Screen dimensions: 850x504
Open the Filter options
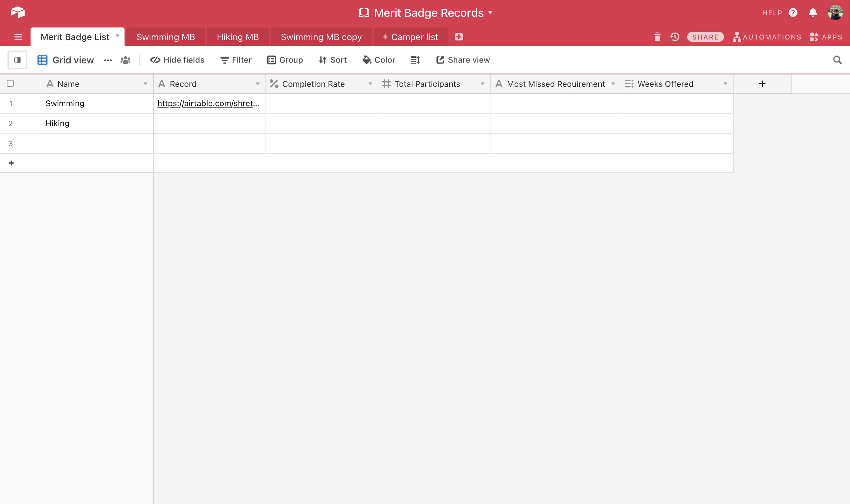click(x=236, y=60)
